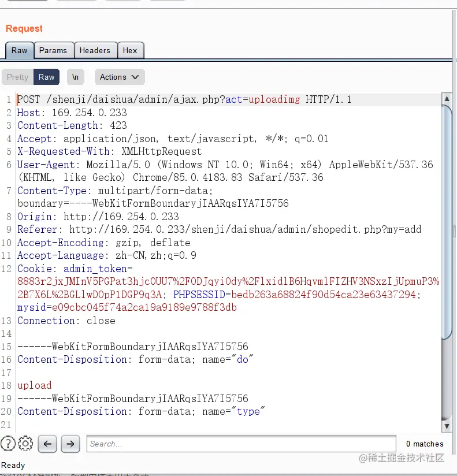457x476 pixels.
Task: Toggle the \n non-printable characters button
Action: (75, 77)
